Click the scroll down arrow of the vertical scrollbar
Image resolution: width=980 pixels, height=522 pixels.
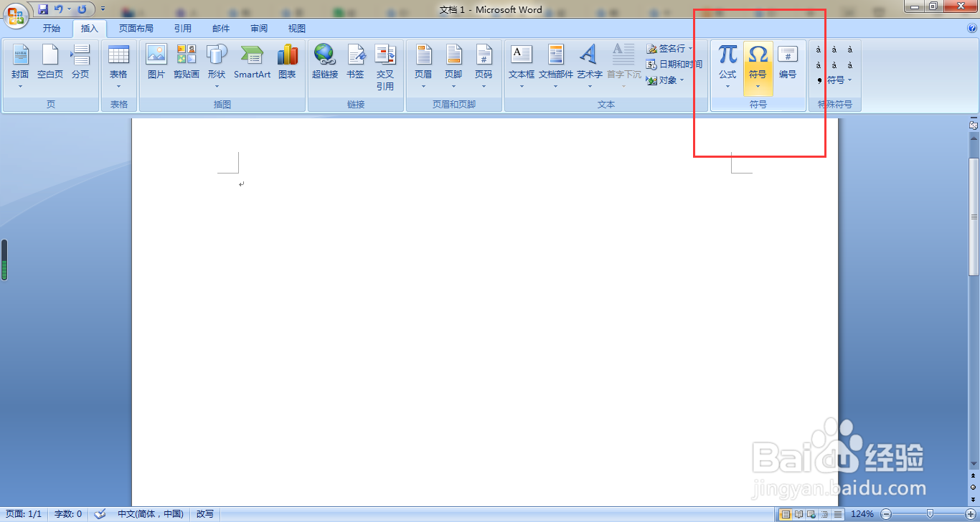click(974, 465)
